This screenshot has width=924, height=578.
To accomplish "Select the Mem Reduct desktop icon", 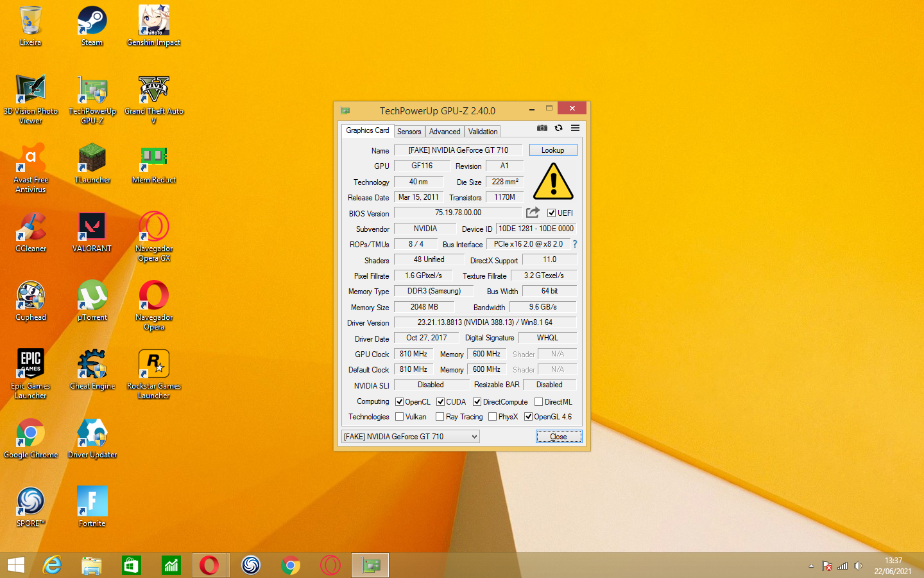I will (154, 164).
